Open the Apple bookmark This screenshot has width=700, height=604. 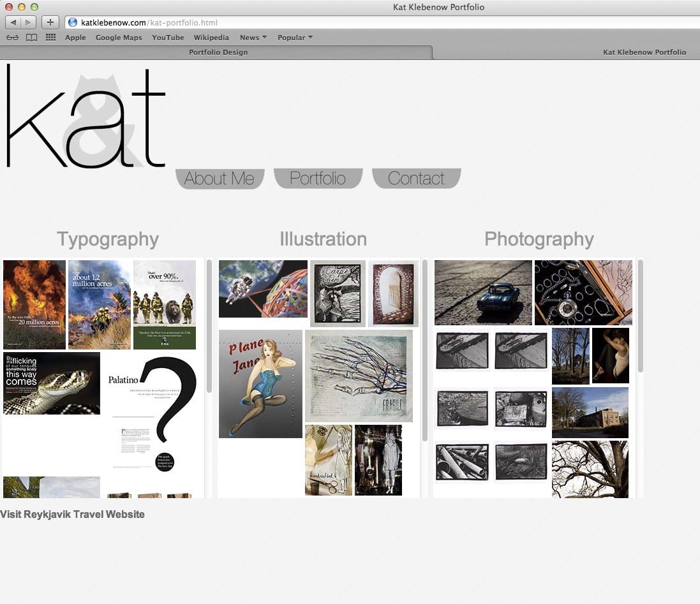pyautogui.click(x=75, y=38)
